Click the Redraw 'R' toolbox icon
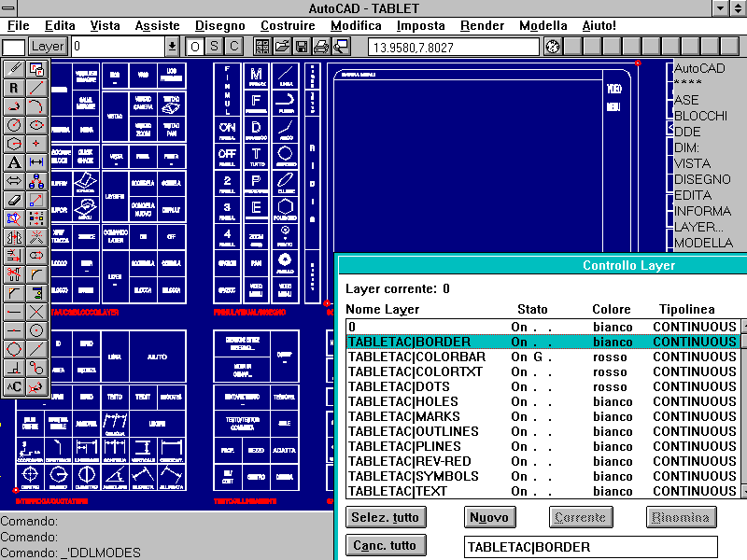The width and height of the screenshot is (747, 560). 14,88
